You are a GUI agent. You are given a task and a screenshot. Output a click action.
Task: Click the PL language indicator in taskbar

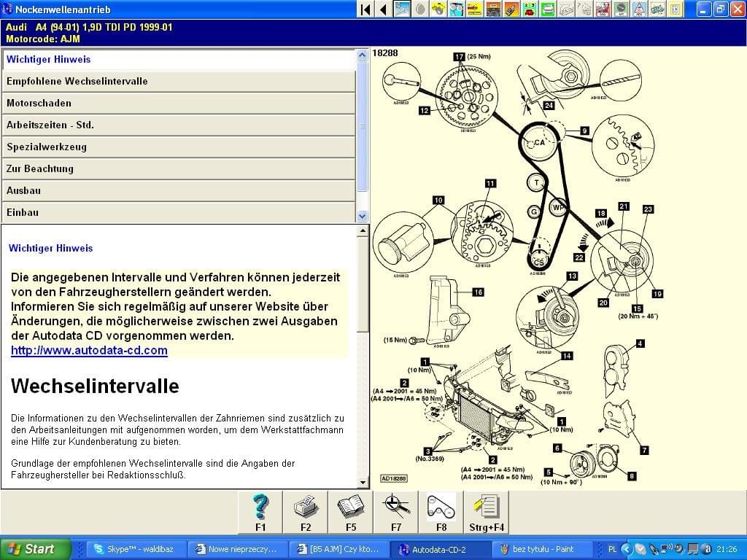tap(612, 549)
